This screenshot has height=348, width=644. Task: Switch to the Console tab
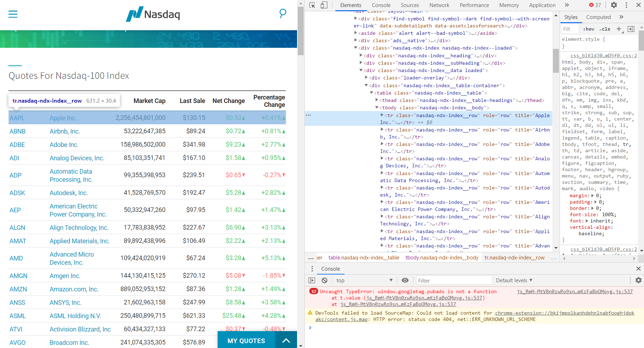[381, 5]
